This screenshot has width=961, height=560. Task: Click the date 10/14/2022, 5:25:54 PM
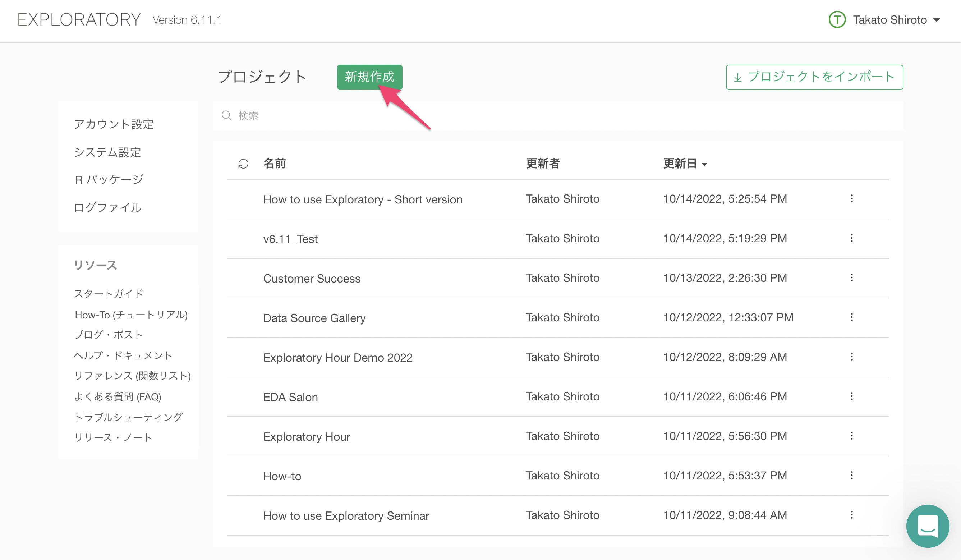pyautogui.click(x=725, y=199)
